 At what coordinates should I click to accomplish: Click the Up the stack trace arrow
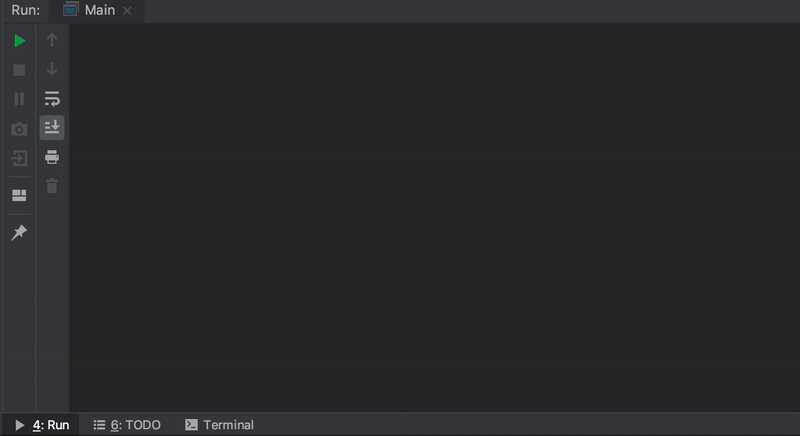click(52, 40)
